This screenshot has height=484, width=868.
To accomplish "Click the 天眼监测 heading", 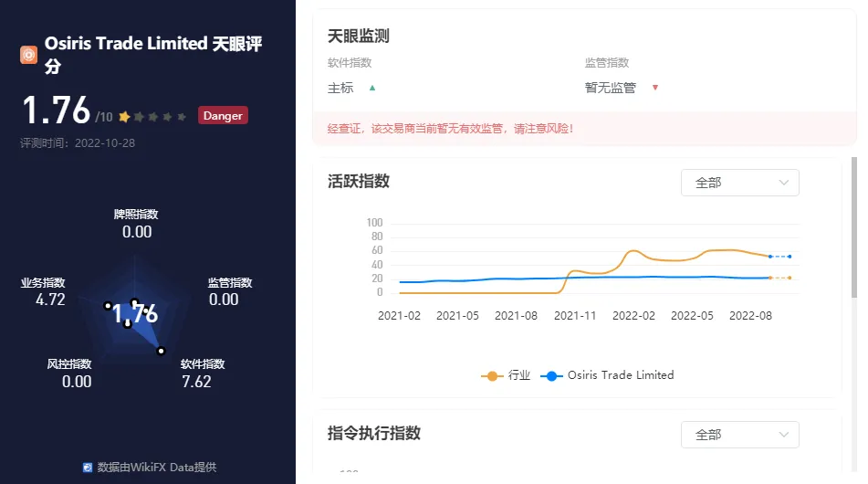I will (358, 36).
